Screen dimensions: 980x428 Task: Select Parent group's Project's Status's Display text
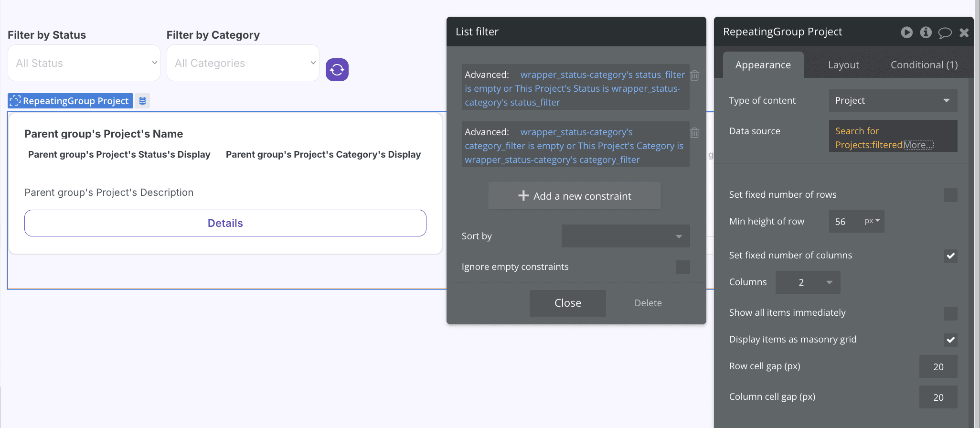(x=119, y=154)
